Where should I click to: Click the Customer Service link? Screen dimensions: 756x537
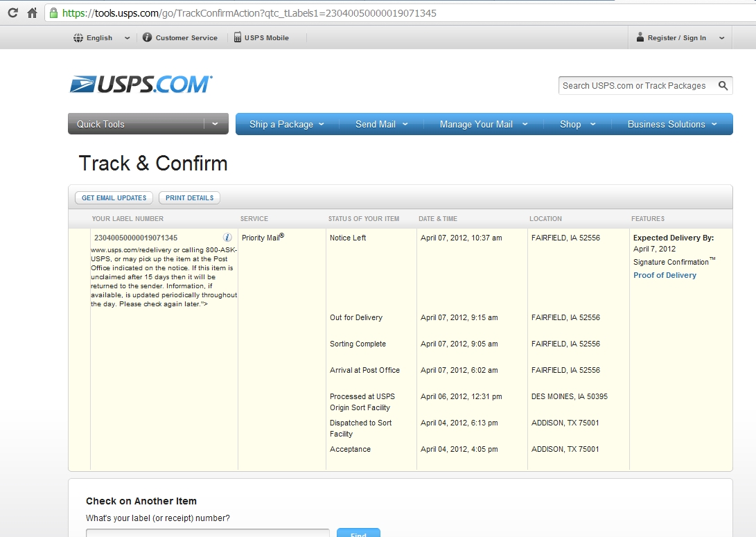(186, 37)
